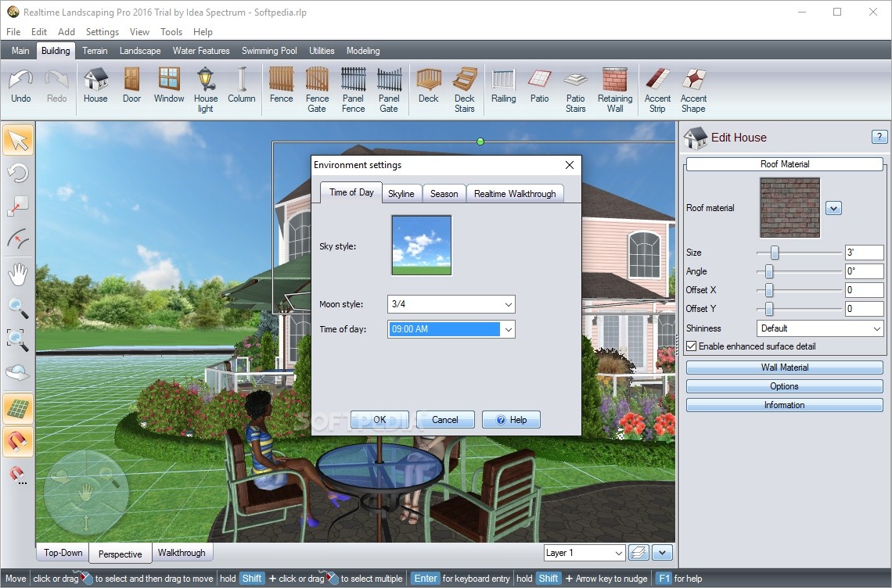Click the Edit House help question mark

click(879, 137)
